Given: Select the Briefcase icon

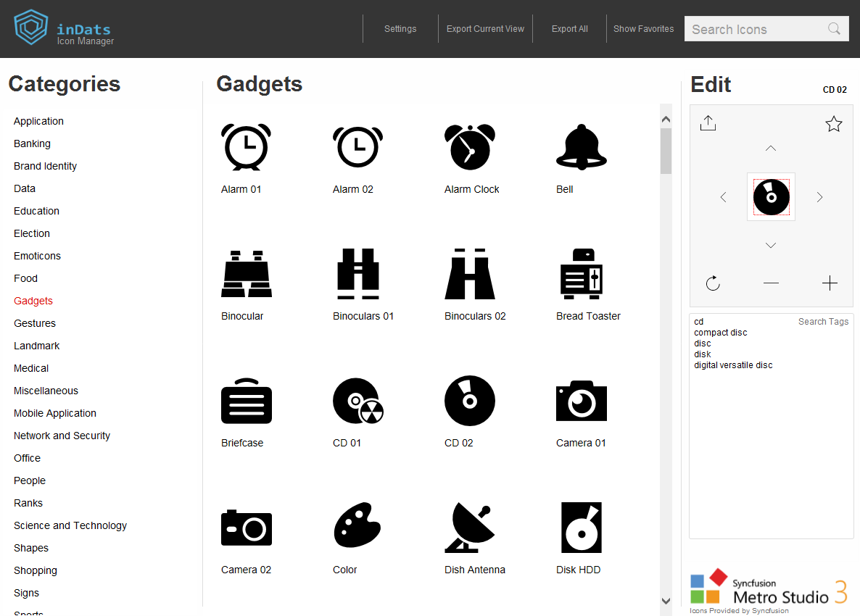Looking at the screenshot, I should coord(246,401).
